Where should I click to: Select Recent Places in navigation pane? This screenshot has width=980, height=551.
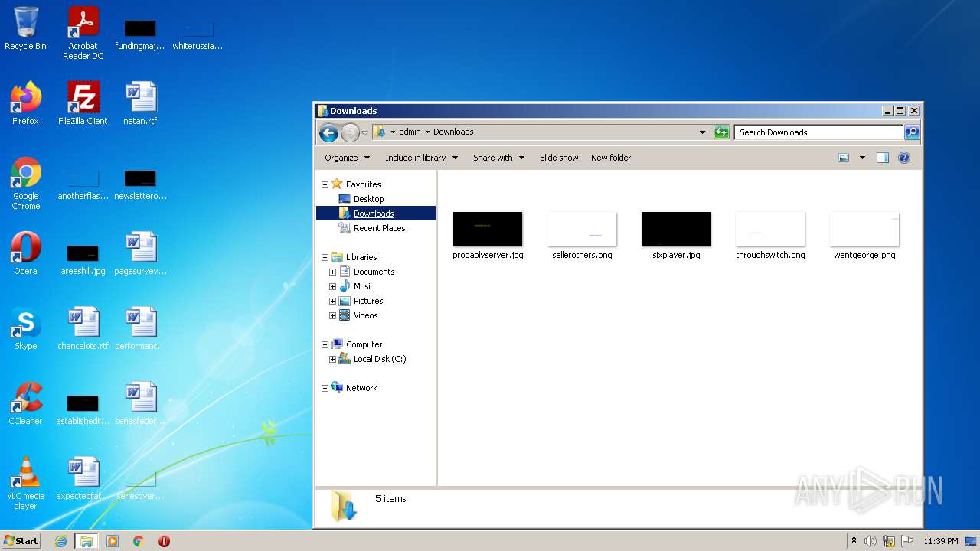click(x=379, y=228)
